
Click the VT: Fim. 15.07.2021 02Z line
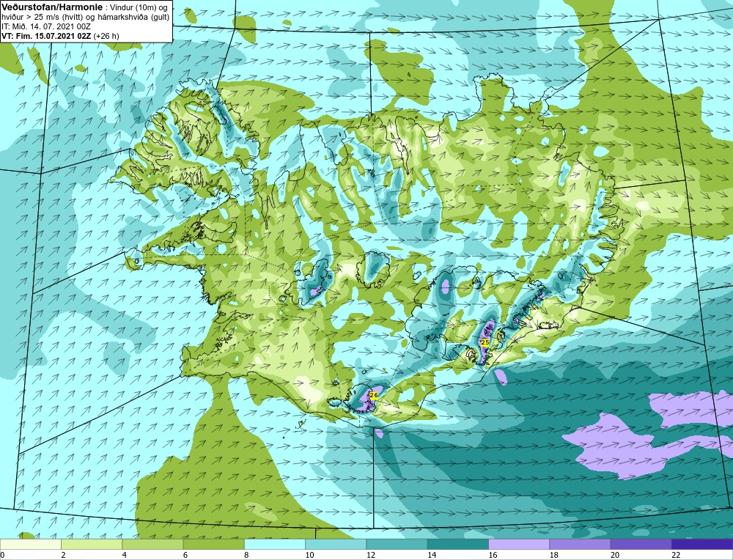47,36
